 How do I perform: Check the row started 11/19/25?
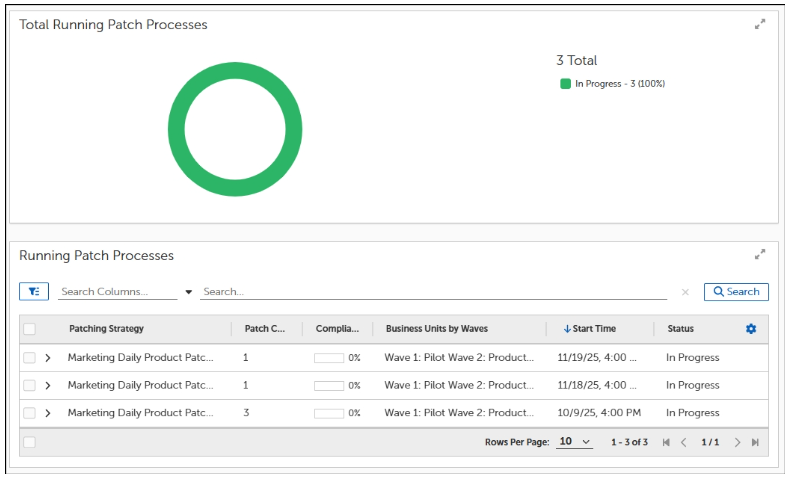coord(29,357)
